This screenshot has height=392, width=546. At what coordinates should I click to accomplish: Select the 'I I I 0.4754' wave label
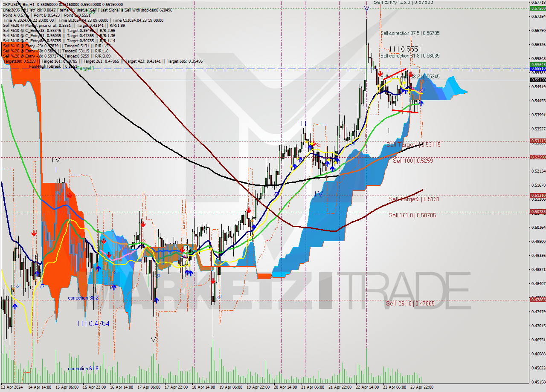(x=93, y=324)
